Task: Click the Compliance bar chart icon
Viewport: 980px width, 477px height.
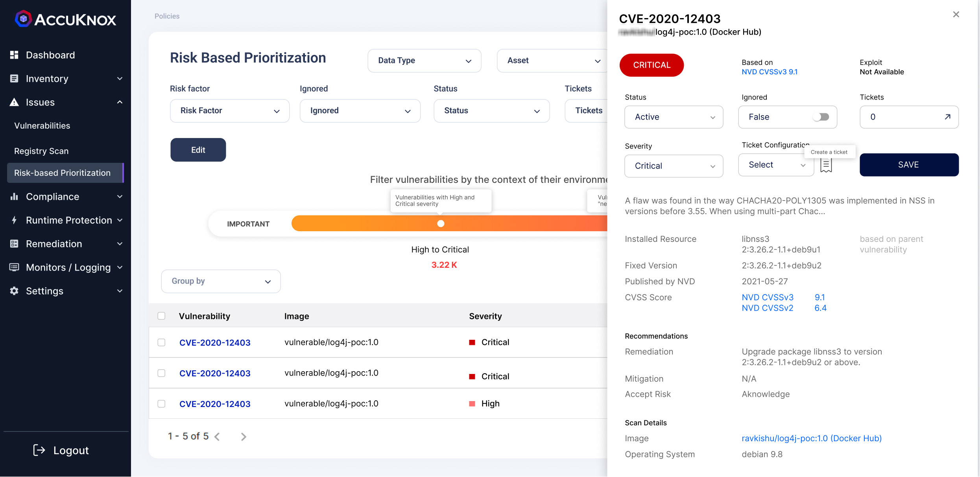Action: [x=14, y=196]
